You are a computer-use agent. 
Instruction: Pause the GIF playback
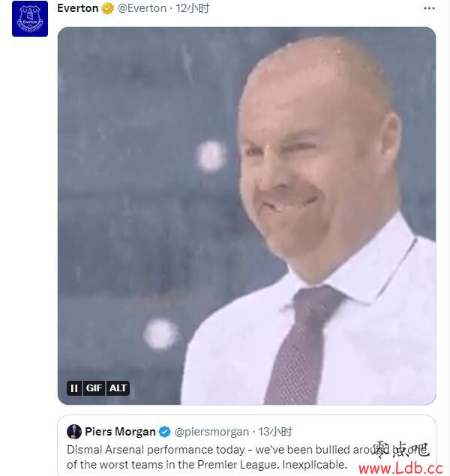[74, 388]
